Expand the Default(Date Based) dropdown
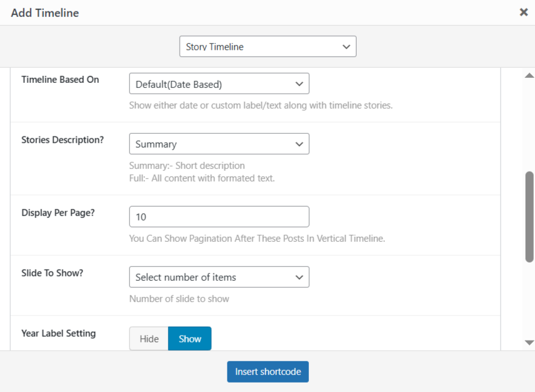Viewport: 535px width, 392px height. pyautogui.click(x=219, y=84)
